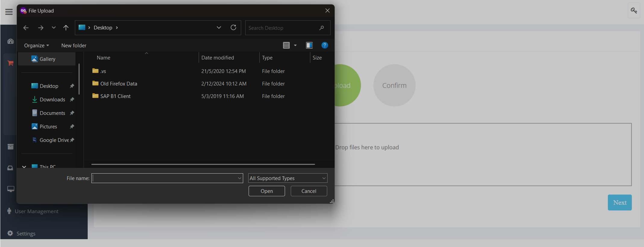Go up one folder level
The image size is (644, 247).
[66, 28]
